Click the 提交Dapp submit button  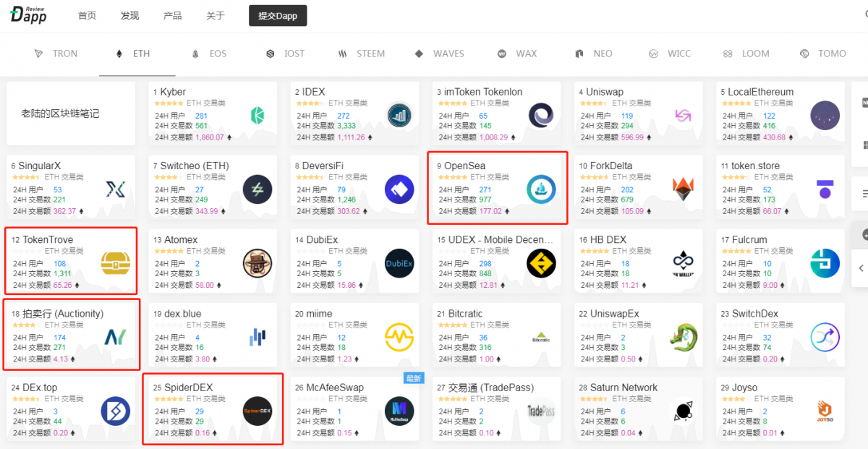pyautogui.click(x=278, y=15)
